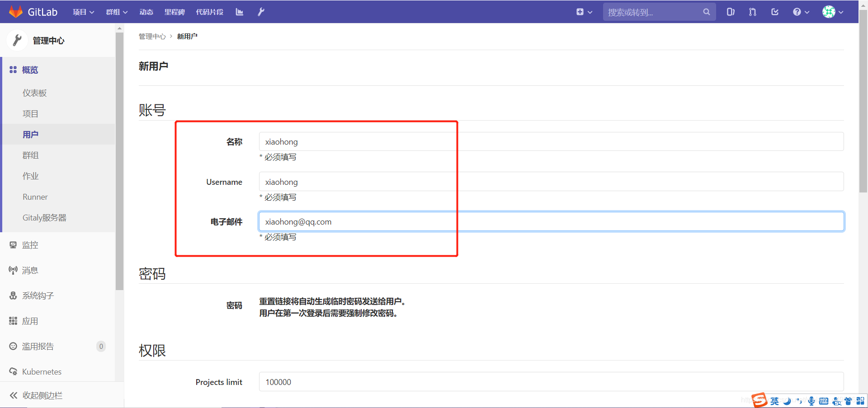
Task: Focus the 名称 input field
Action: [551, 141]
